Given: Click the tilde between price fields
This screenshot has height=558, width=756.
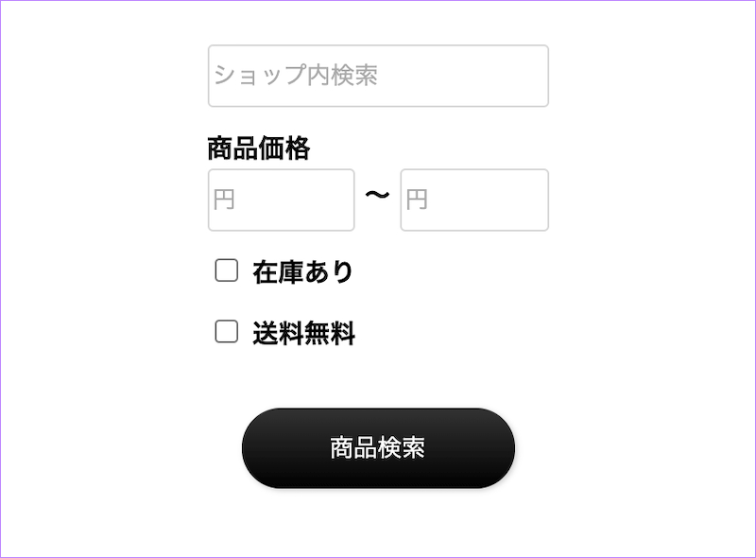Looking at the screenshot, I should coord(376,196).
